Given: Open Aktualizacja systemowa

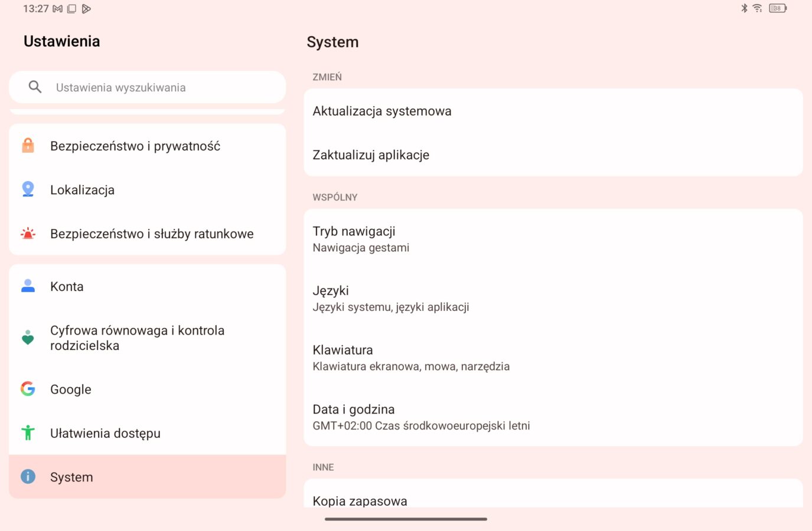Looking at the screenshot, I should click(x=553, y=111).
